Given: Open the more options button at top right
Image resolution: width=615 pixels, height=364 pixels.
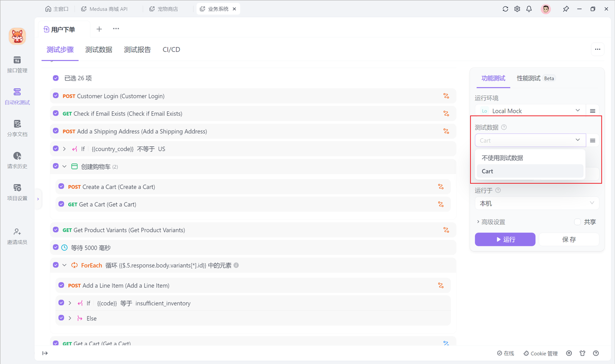Looking at the screenshot, I should [x=597, y=49].
